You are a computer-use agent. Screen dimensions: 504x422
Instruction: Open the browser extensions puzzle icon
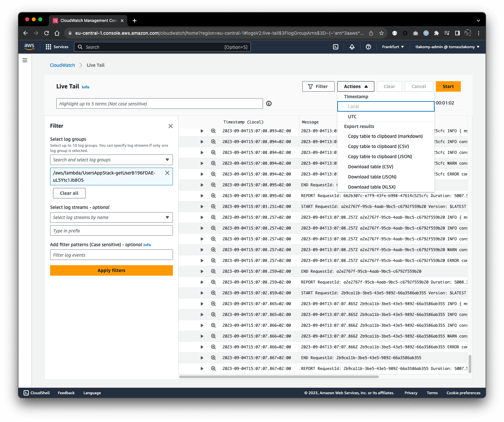pyautogui.click(x=437, y=33)
